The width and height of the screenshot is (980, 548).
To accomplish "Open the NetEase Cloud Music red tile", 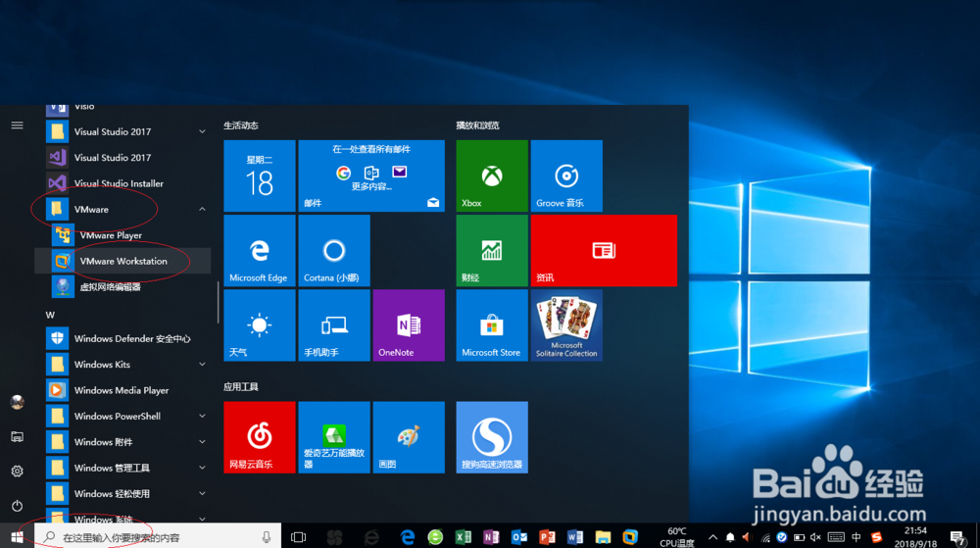I will [260, 437].
